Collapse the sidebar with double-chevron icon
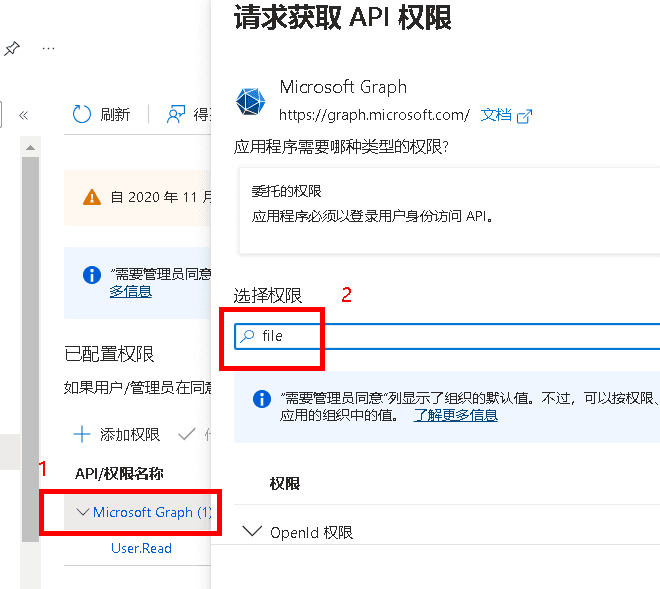This screenshot has height=589, width=660. tap(24, 115)
